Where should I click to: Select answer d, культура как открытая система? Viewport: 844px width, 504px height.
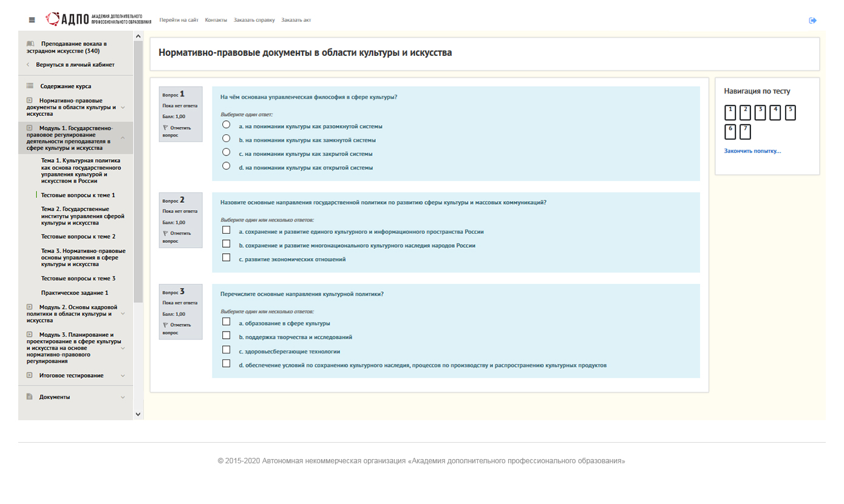pyautogui.click(x=226, y=166)
